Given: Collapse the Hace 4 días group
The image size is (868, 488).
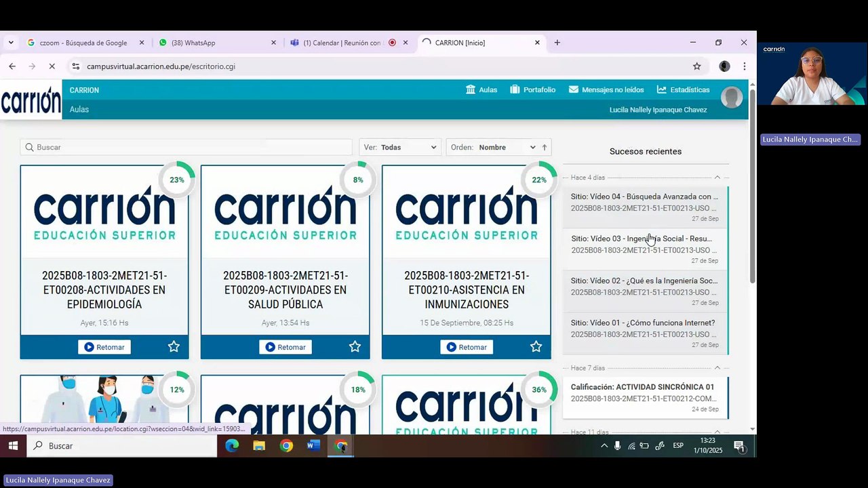Looking at the screenshot, I should point(717,178).
